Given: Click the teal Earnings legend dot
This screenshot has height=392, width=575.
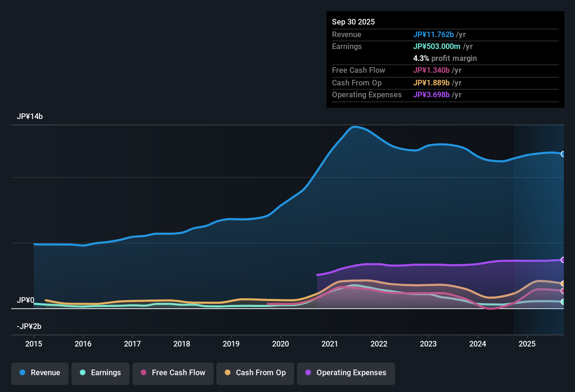Looking at the screenshot, I should tap(83, 373).
